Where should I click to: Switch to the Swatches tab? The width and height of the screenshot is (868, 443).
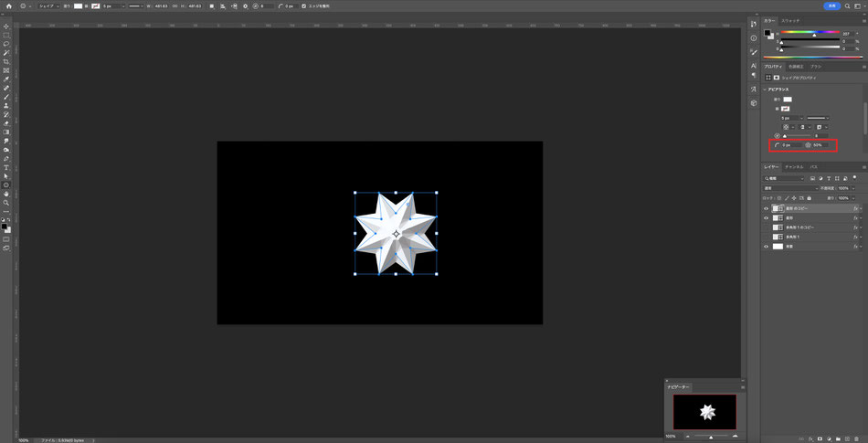[x=790, y=20]
